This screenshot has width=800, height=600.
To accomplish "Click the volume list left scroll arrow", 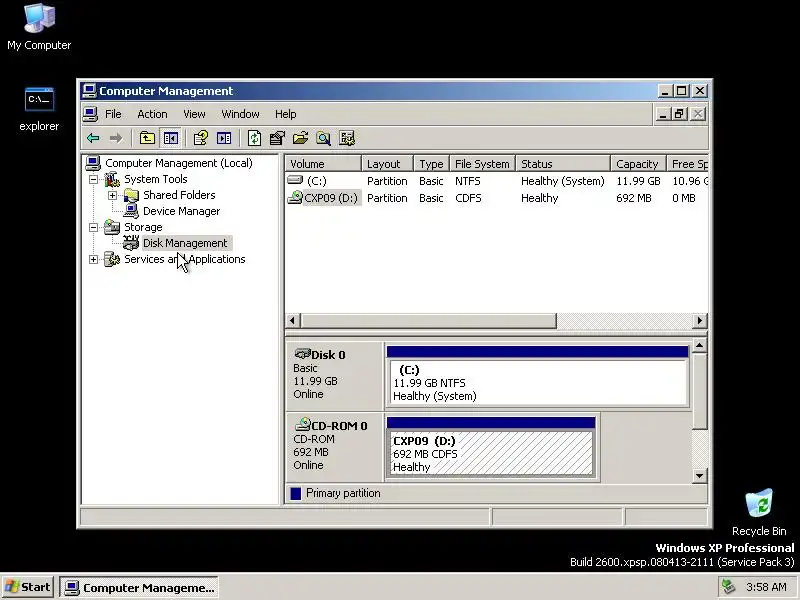I will 292,320.
